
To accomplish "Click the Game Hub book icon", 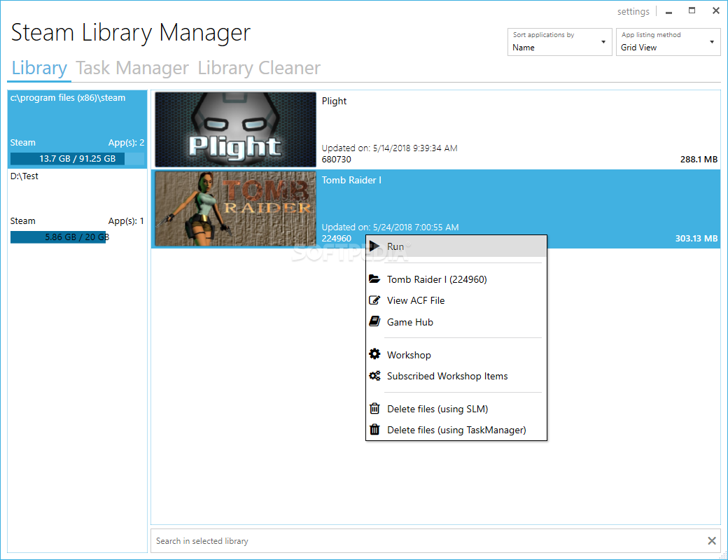I will [x=374, y=322].
